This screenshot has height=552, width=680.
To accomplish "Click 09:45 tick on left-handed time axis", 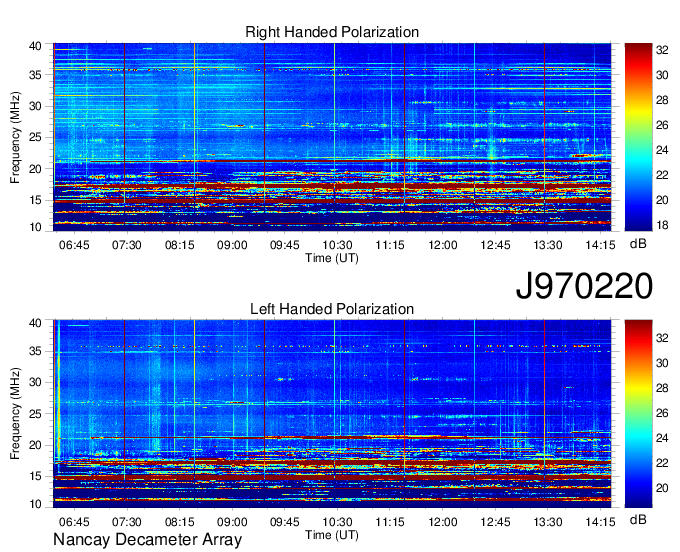I will 284,521.
